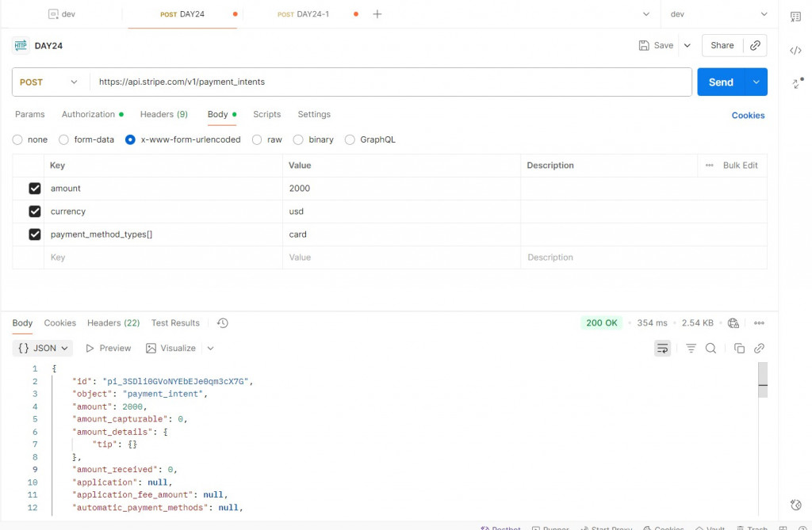812x530 pixels.
Task: Click the Share button
Action: pyautogui.click(x=722, y=45)
